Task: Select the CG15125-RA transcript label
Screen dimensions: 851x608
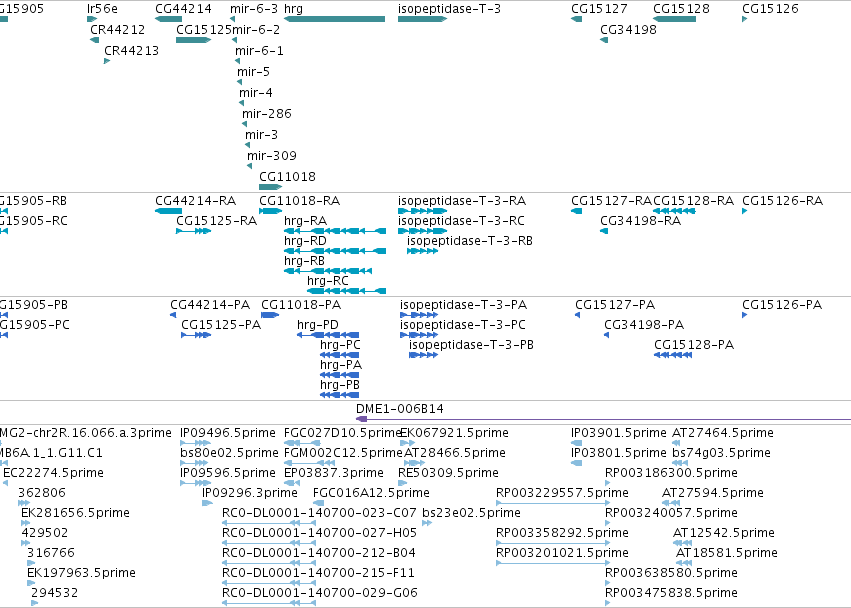Action: [217, 220]
